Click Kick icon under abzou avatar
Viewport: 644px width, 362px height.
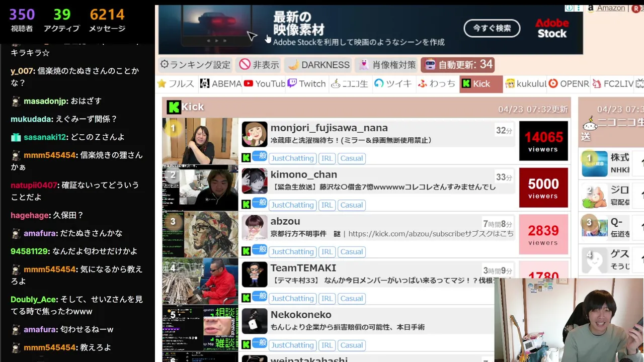pyautogui.click(x=246, y=251)
